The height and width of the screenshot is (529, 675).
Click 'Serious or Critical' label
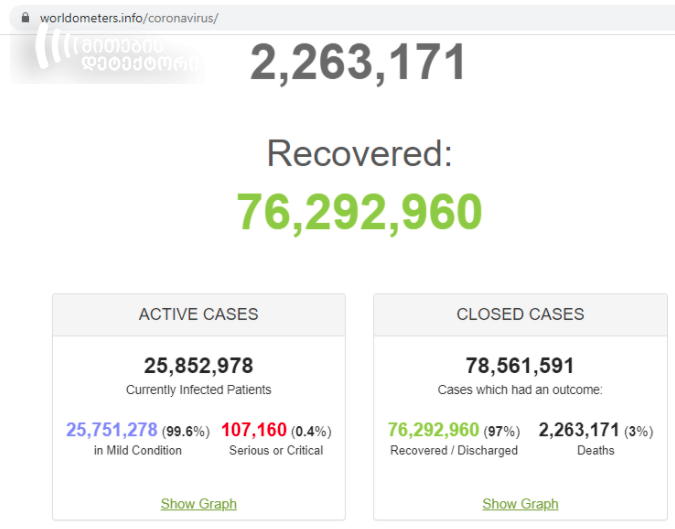[x=276, y=450]
